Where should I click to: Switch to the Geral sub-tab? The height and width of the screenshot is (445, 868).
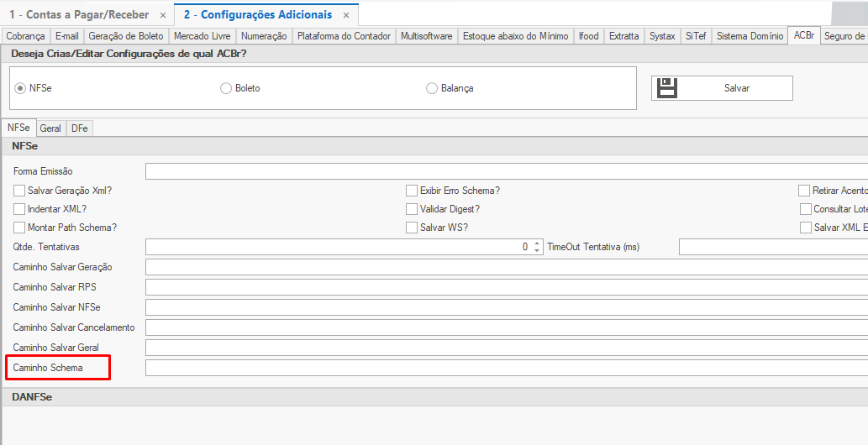[x=50, y=128]
